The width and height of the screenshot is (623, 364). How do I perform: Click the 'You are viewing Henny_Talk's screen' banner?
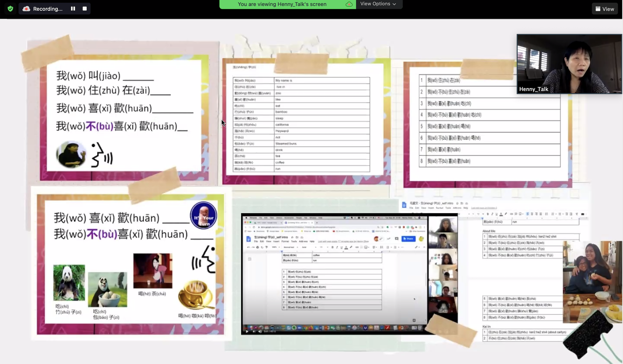(282, 4)
